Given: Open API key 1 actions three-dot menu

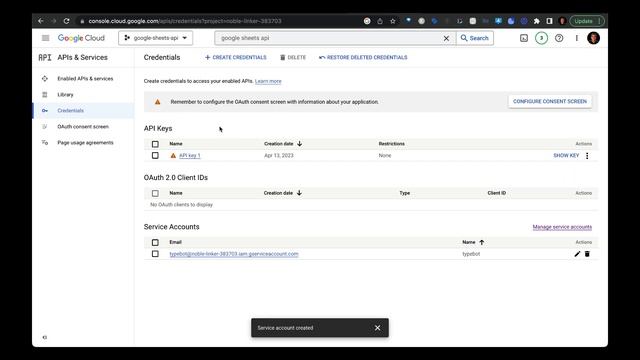Looking at the screenshot, I should coord(587,156).
